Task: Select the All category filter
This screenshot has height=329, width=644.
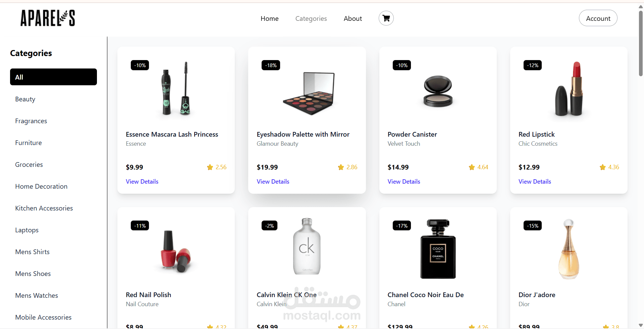Action: pyautogui.click(x=53, y=77)
